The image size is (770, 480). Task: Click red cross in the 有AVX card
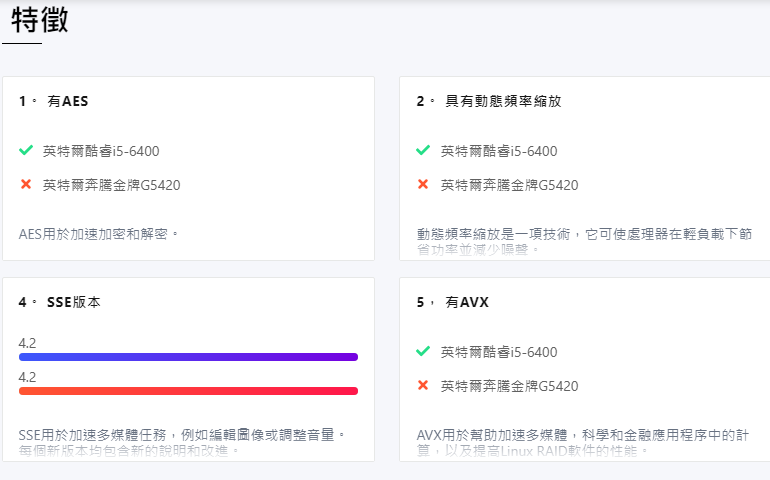[x=423, y=386]
